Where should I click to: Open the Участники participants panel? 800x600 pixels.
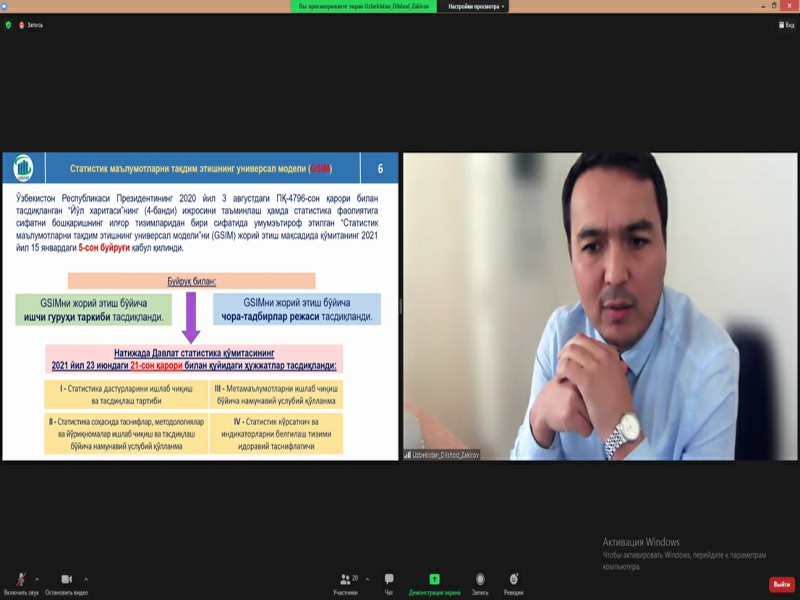(x=345, y=579)
